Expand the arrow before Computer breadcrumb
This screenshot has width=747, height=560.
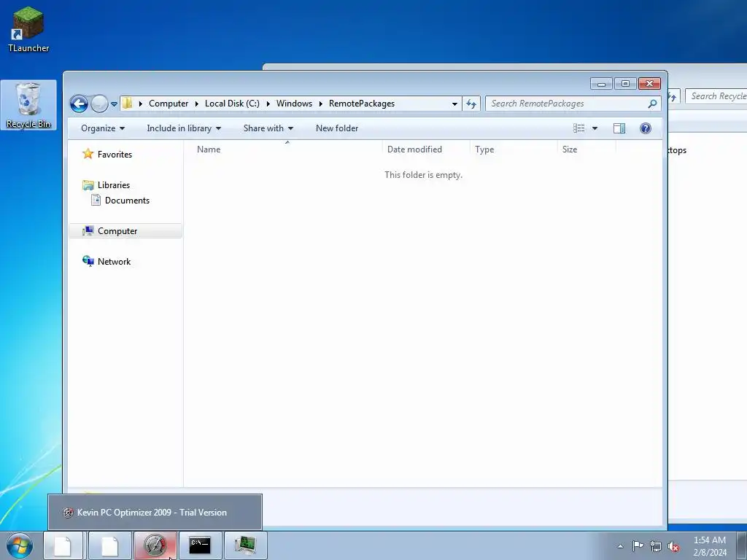pyautogui.click(x=141, y=104)
